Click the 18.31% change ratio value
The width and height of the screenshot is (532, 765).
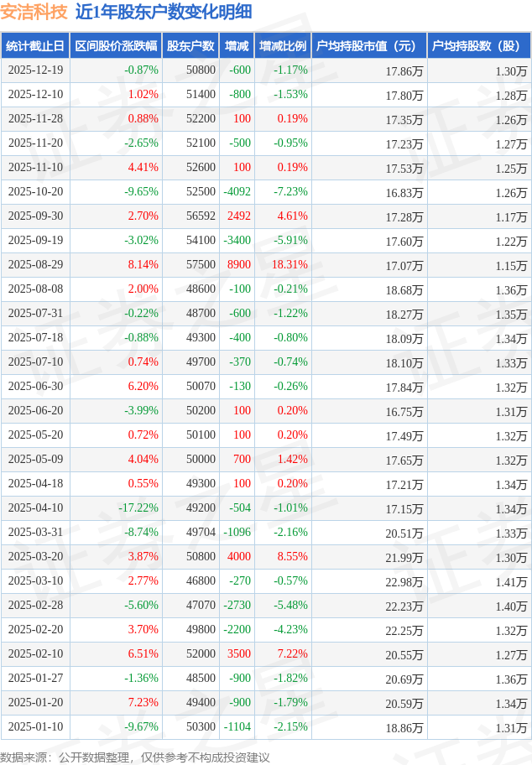point(290,265)
